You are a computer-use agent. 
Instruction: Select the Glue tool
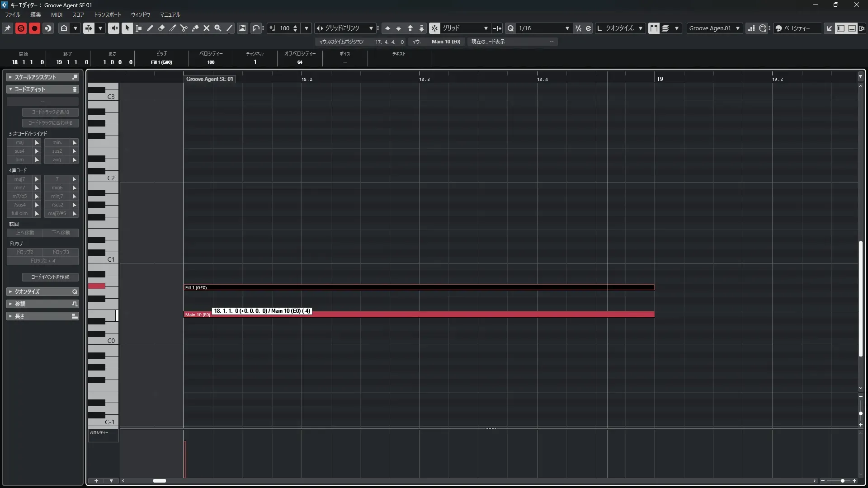click(195, 28)
